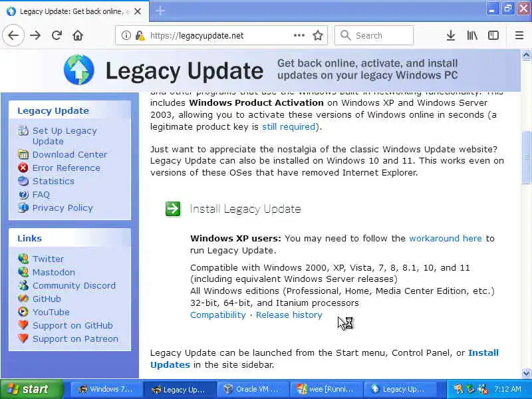Viewport: 532px width, 399px height.
Task: Open the browser home page icon
Action: click(x=78, y=35)
